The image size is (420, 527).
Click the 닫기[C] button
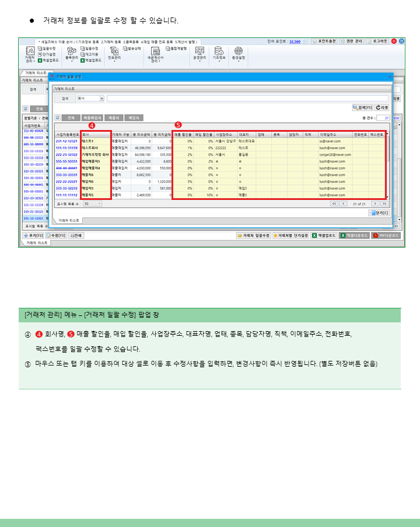coord(379,213)
